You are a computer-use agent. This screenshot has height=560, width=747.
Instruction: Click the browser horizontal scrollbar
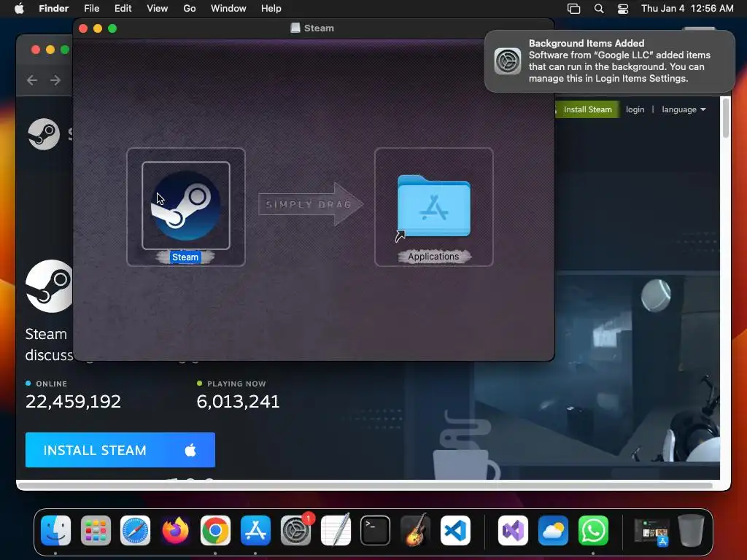(367, 485)
